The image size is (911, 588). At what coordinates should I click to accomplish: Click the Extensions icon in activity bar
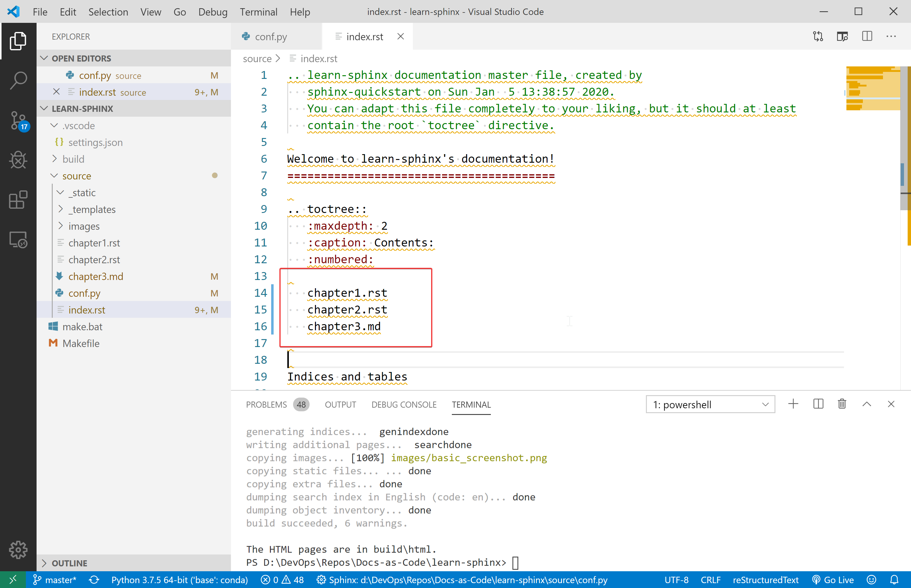coord(18,200)
